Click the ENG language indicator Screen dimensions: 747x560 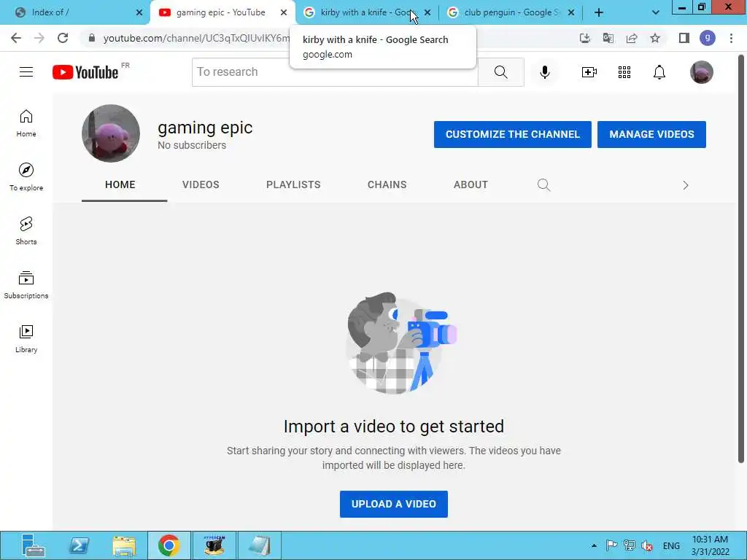pos(671,545)
